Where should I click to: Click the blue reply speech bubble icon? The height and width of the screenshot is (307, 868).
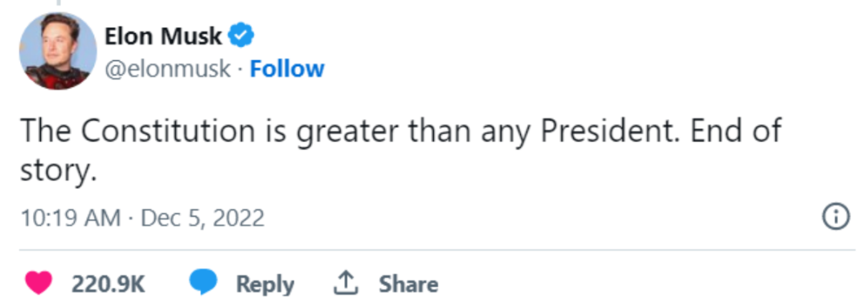point(203,283)
